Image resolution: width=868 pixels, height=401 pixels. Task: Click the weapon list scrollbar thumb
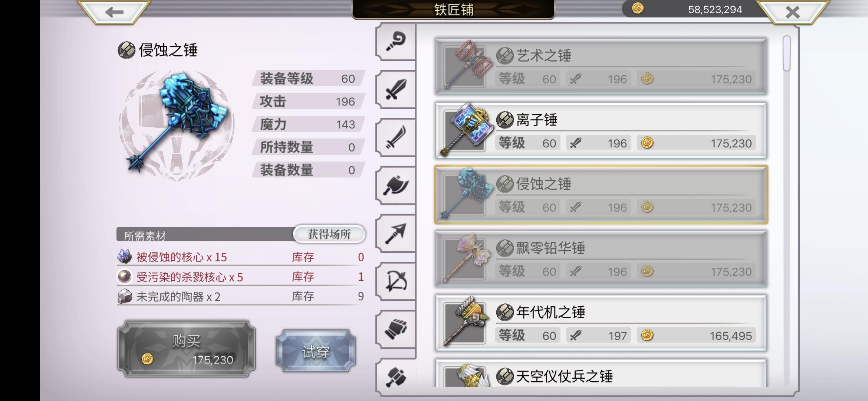(787, 53)
